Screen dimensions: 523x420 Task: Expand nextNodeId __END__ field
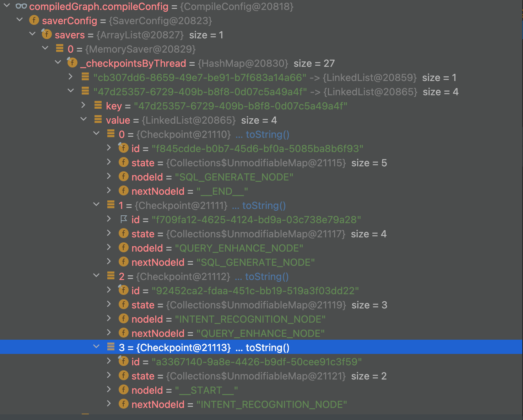[109, 190]
